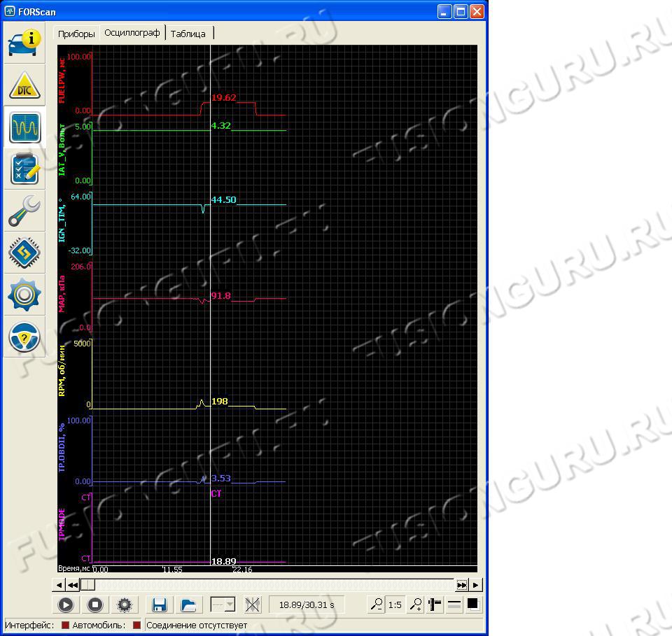Open the settings gear section in the sidebar
This screenshot has height=636, width=672.
tap(24, 295)
